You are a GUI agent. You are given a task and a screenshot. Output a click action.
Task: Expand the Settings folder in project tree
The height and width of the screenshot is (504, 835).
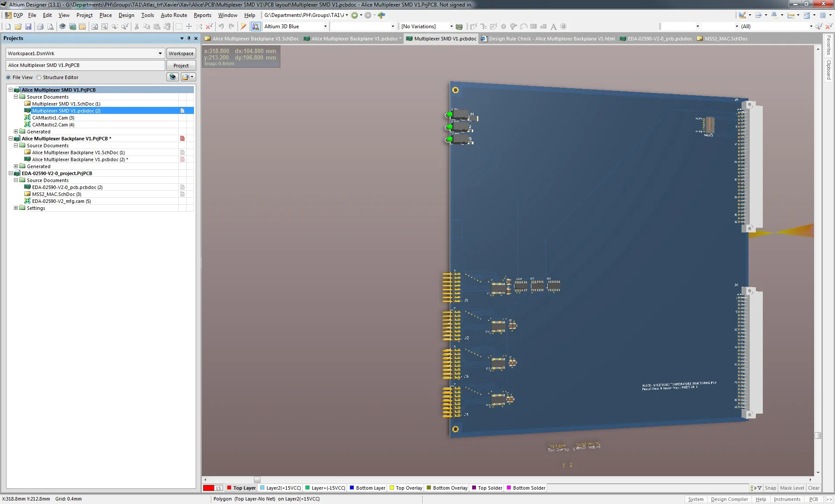pos(16,208)
